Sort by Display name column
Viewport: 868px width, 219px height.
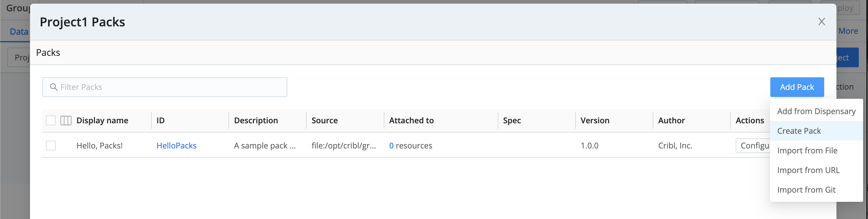102,121
